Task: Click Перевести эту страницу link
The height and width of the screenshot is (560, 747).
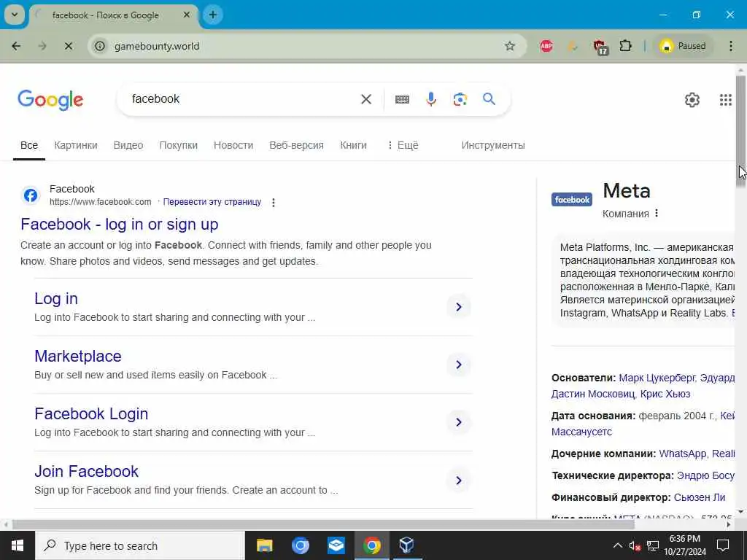Action: pos(212,202)
